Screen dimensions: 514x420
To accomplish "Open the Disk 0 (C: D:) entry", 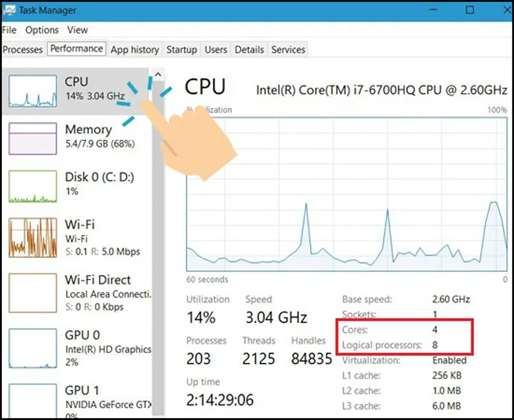I will pyautogui.click(x=77, y=186).
